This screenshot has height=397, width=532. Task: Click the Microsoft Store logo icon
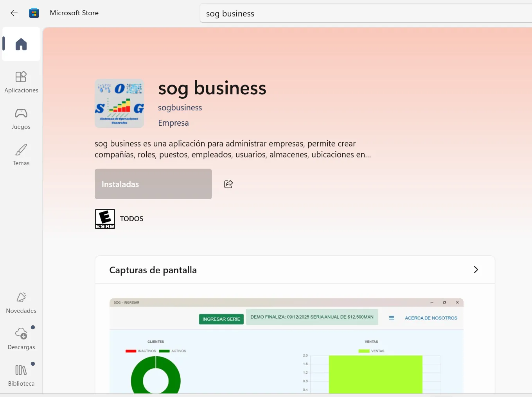pos(34,13)
